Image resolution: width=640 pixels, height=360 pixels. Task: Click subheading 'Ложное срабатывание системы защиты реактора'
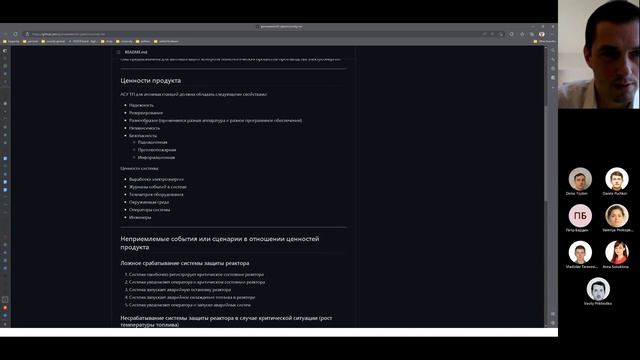[185, 263]
